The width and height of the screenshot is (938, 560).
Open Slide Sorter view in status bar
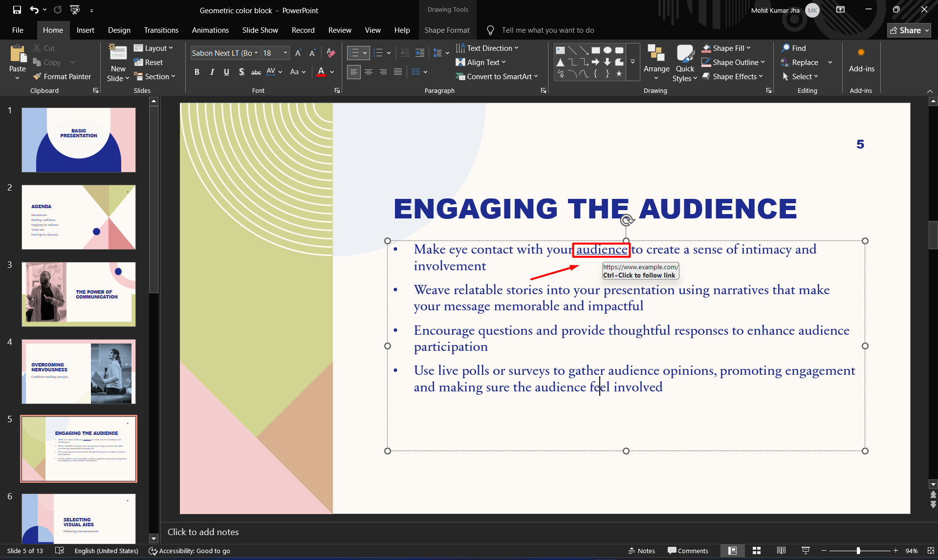[x=757, y=551]
